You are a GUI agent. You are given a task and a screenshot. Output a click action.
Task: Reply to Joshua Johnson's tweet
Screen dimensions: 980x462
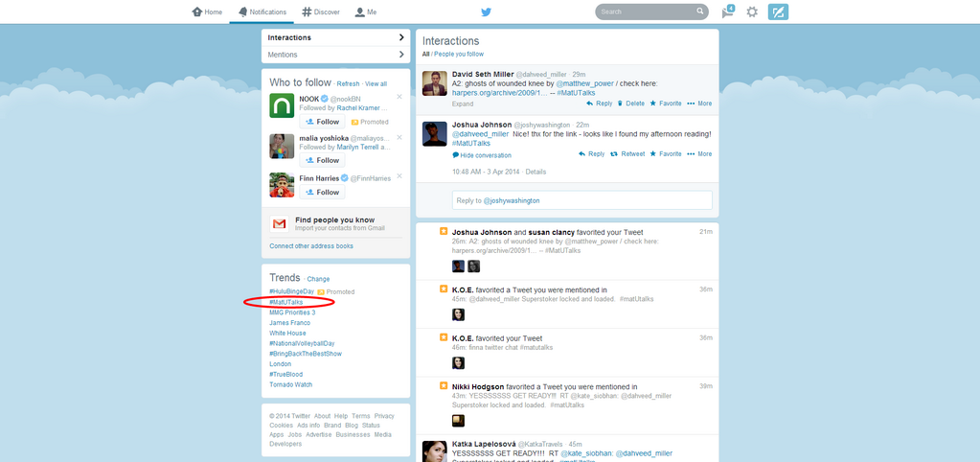coord(591,153)
